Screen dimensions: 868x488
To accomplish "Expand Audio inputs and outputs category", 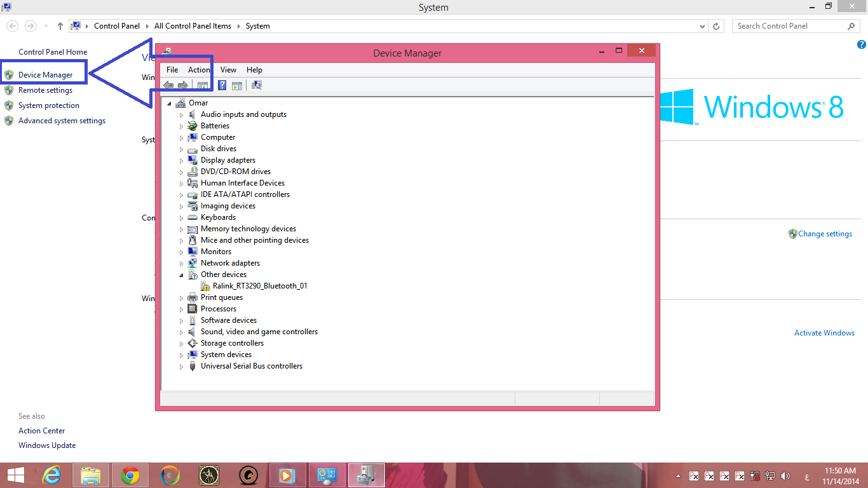I will (181, 115).
